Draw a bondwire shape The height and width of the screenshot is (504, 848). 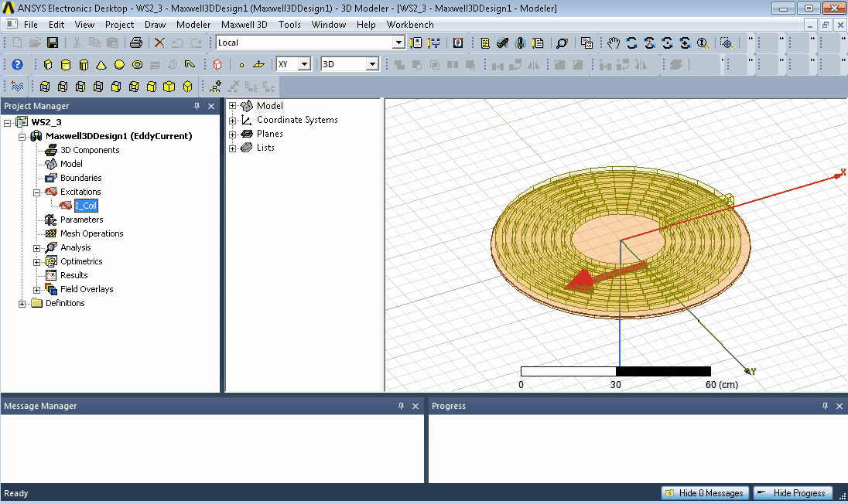pos(190,65)
